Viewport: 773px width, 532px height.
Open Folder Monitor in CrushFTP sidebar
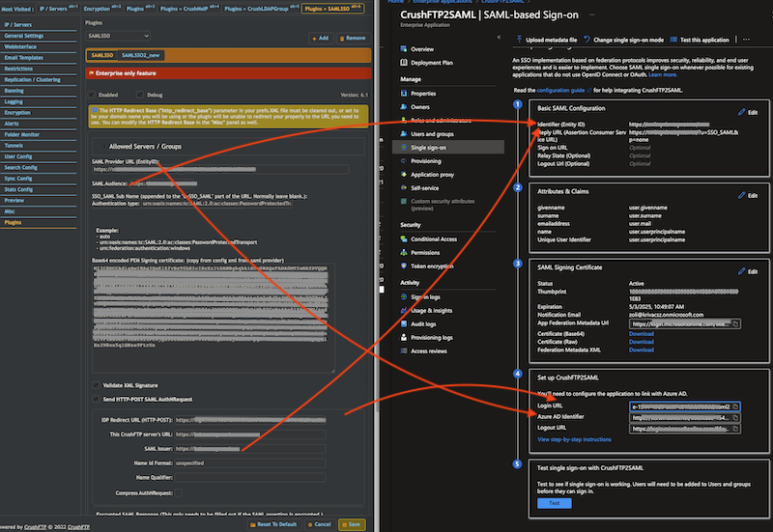pos(21,134)
